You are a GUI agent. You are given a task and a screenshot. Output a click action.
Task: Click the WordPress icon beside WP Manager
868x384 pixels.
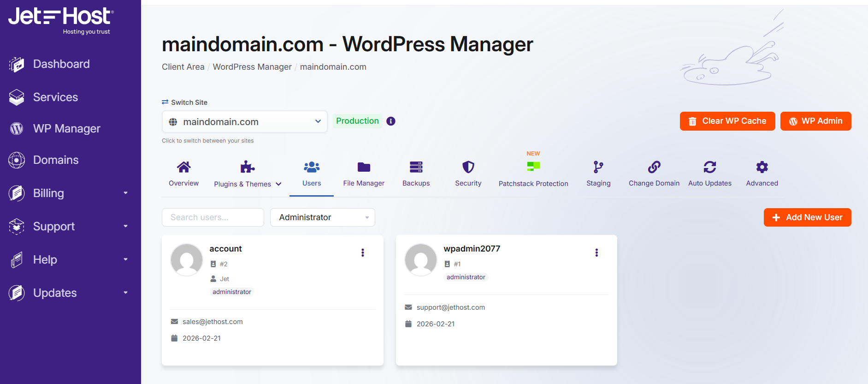(17, 129)
